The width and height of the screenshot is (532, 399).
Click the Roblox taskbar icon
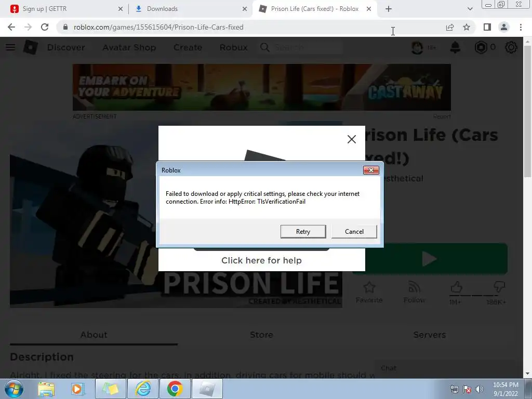(207, 389)
